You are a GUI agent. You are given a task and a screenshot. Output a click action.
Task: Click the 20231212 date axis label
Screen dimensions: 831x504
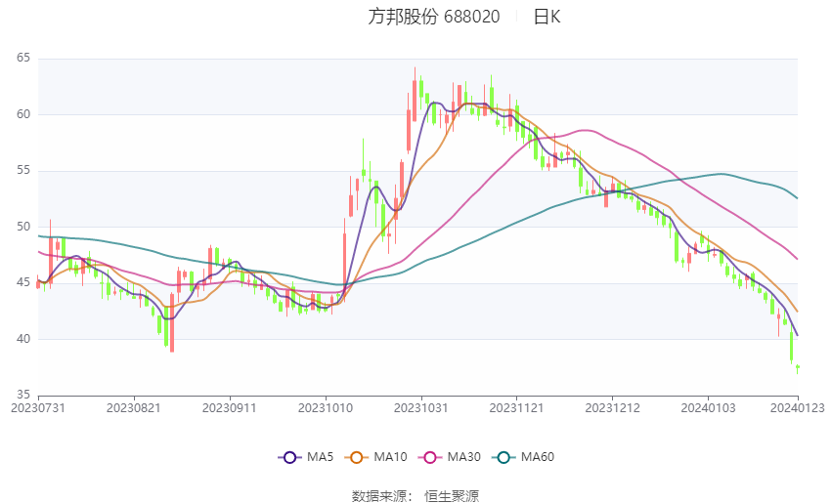click(612, 408)
